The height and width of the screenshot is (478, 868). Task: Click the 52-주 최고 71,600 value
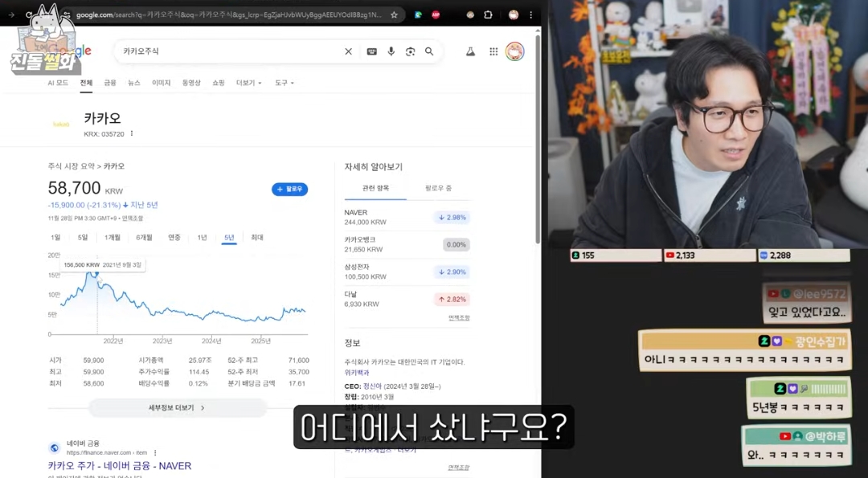pyautogui.click(x=299, y=360)
